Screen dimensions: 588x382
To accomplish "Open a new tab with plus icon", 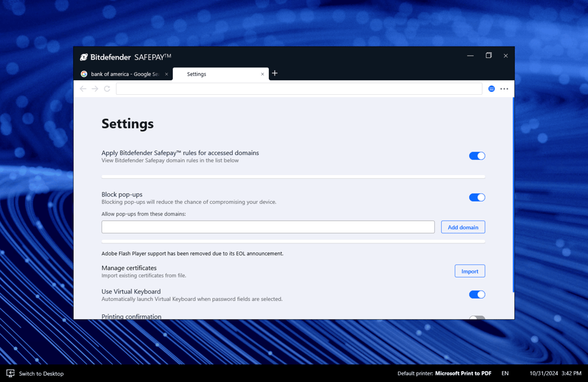I will tap(274, 73).
